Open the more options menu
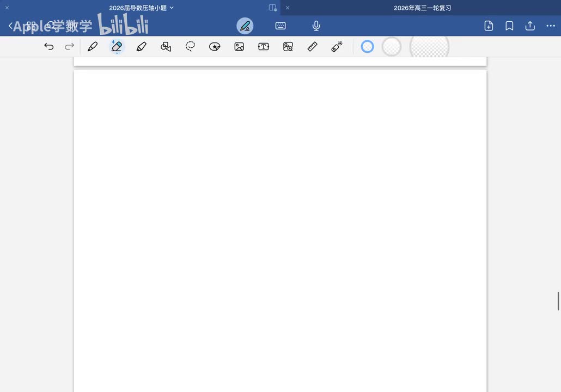 point(551,26)
